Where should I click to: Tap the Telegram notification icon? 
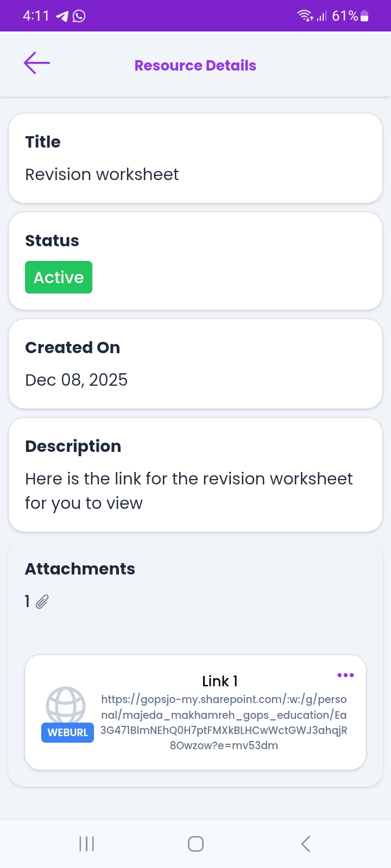(x=62, y=16)
